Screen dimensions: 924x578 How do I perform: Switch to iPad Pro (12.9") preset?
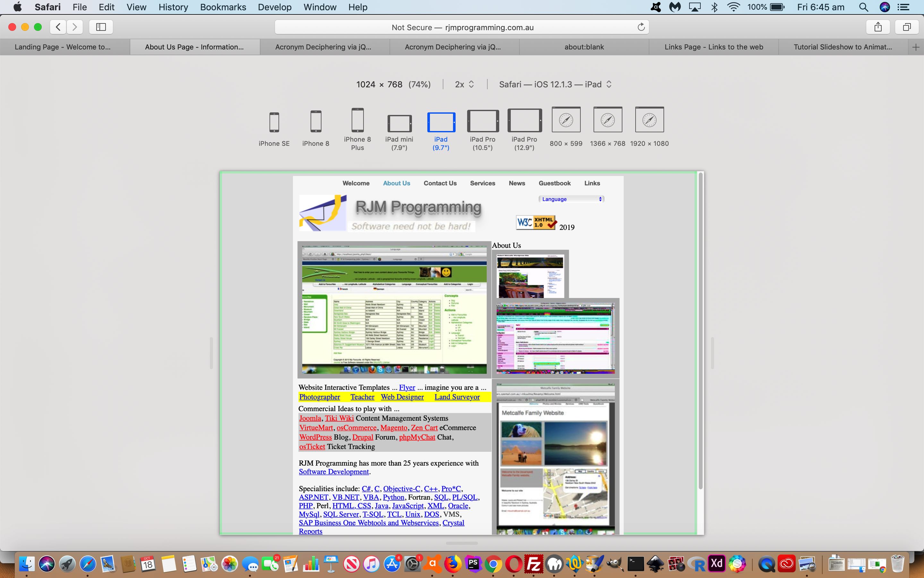[x=524, y=130]
